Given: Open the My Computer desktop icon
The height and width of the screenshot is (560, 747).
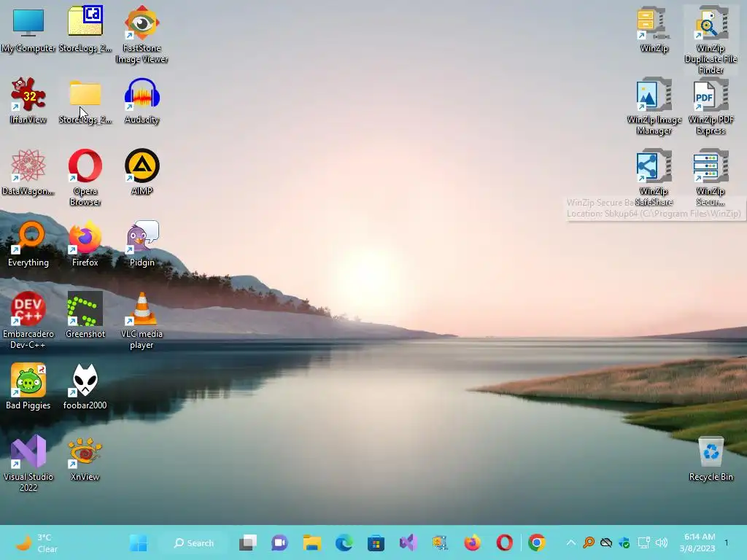Looking at the screenshot, I should tap(28, 31).
